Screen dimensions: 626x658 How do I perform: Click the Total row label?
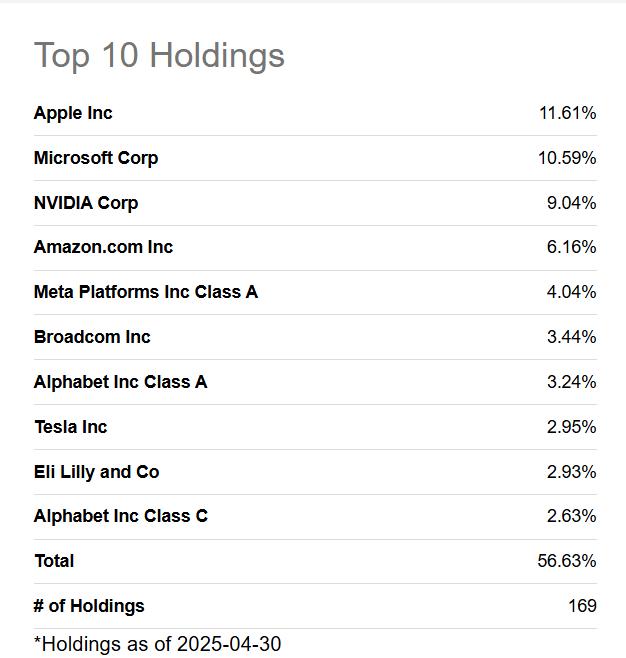click(54, 561)
